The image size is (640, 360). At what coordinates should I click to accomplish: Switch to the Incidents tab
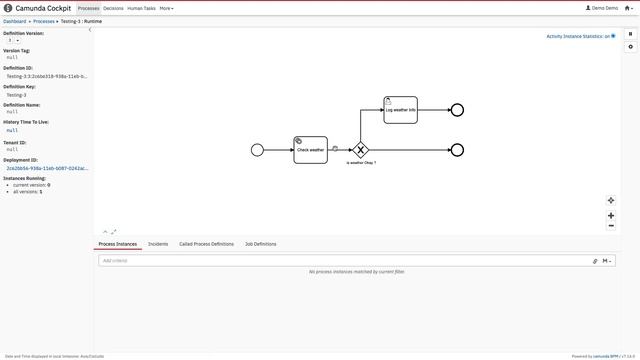coord(158,244)
